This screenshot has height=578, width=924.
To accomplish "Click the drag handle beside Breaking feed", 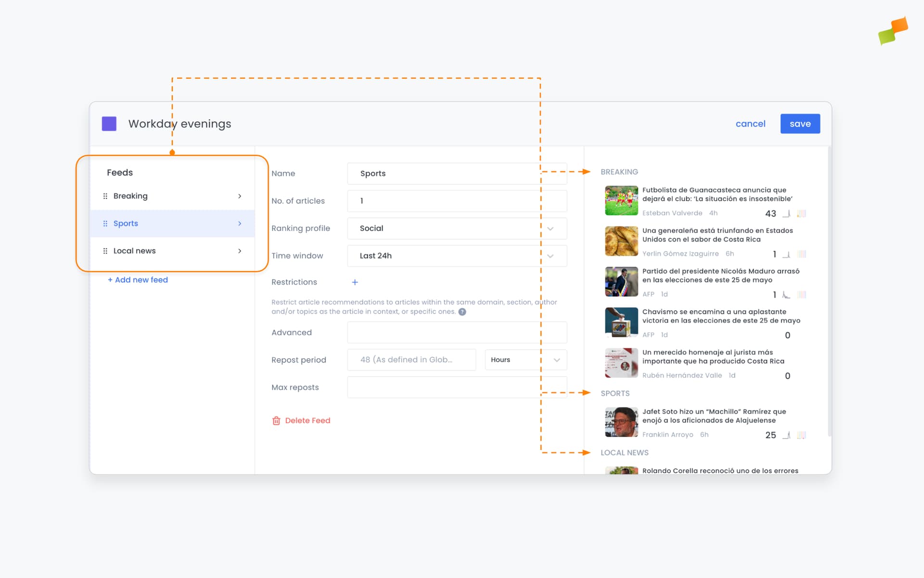I will (x=105, y=196).
